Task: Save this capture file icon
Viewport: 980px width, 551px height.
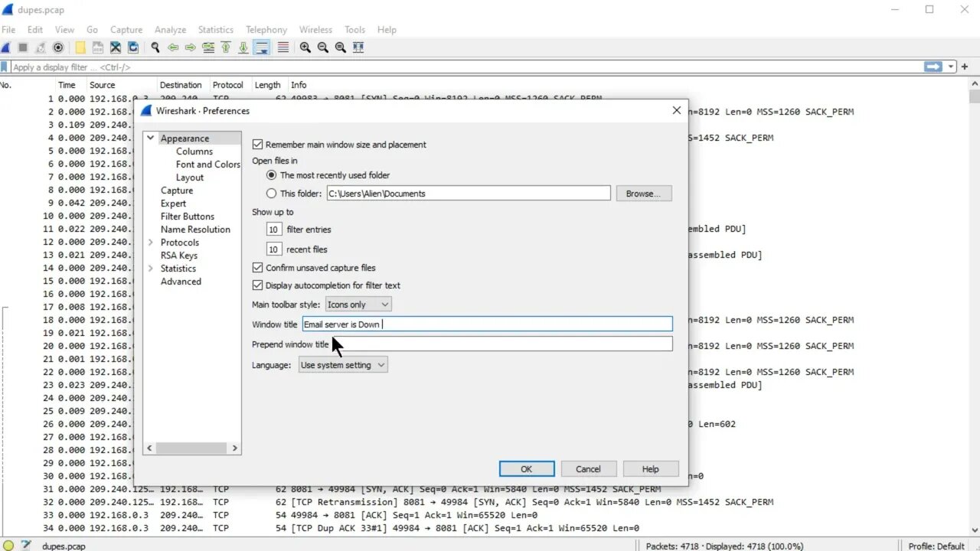Action: click(x=98, y=47)
